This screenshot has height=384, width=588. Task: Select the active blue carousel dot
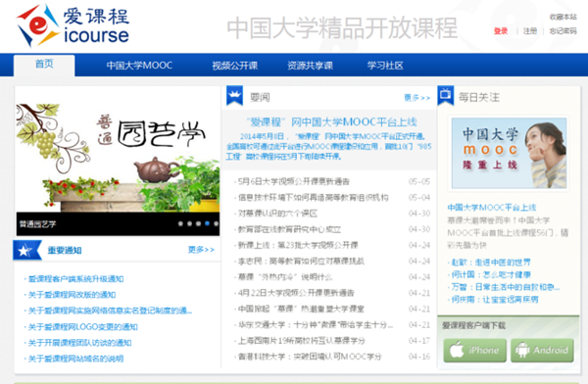click(x=207, y=223)
